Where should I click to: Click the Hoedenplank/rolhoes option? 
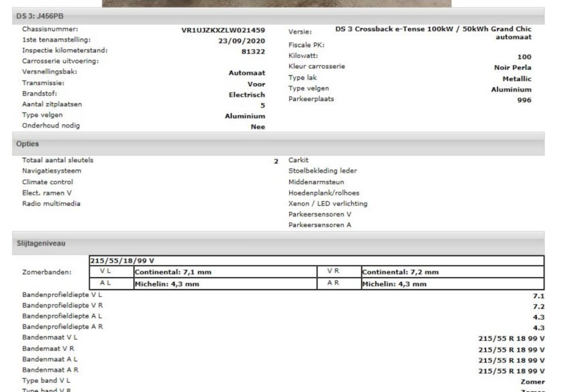pos(324,193)
